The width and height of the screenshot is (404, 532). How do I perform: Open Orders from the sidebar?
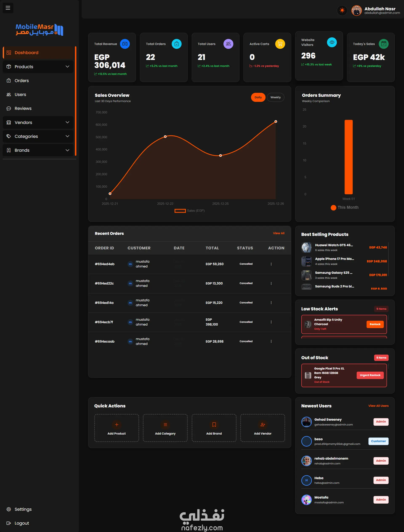click(22, 81)
